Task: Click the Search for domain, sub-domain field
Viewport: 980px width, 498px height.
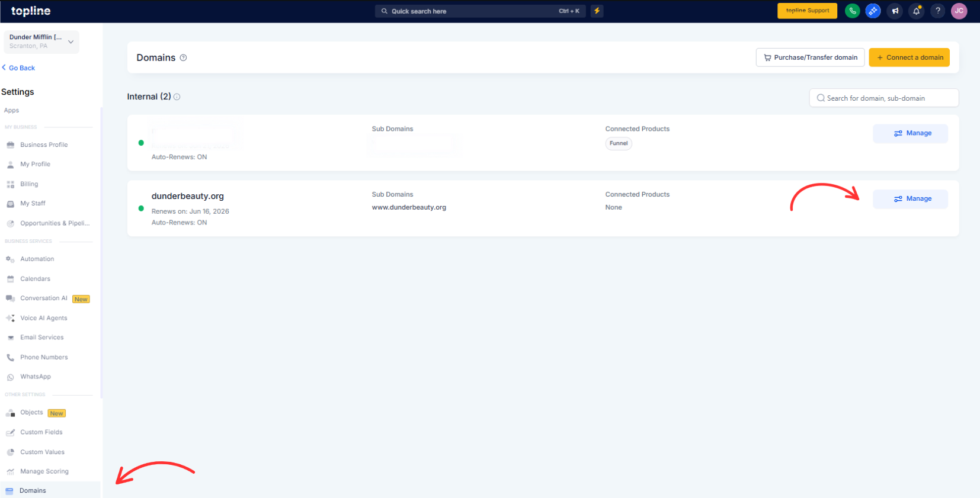Action: [884, 98]
